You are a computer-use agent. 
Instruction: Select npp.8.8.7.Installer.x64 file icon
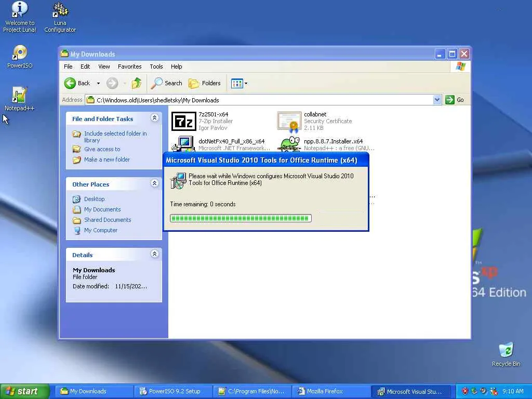pos(289,144)
